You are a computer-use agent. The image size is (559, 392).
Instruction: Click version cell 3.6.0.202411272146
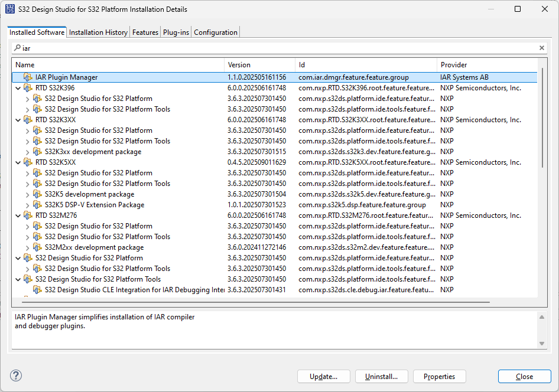pyautogui.click(x=256, y=247)
